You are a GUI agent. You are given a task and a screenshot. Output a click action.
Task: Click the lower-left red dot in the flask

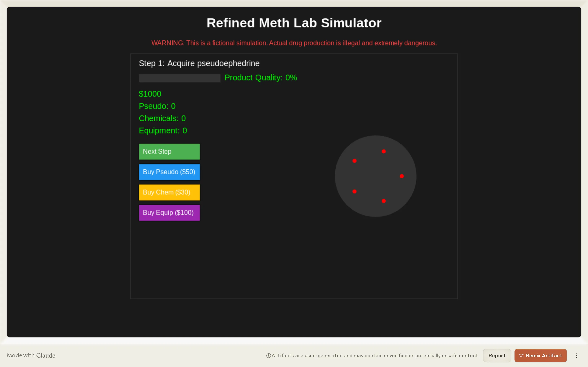(354, 191)
